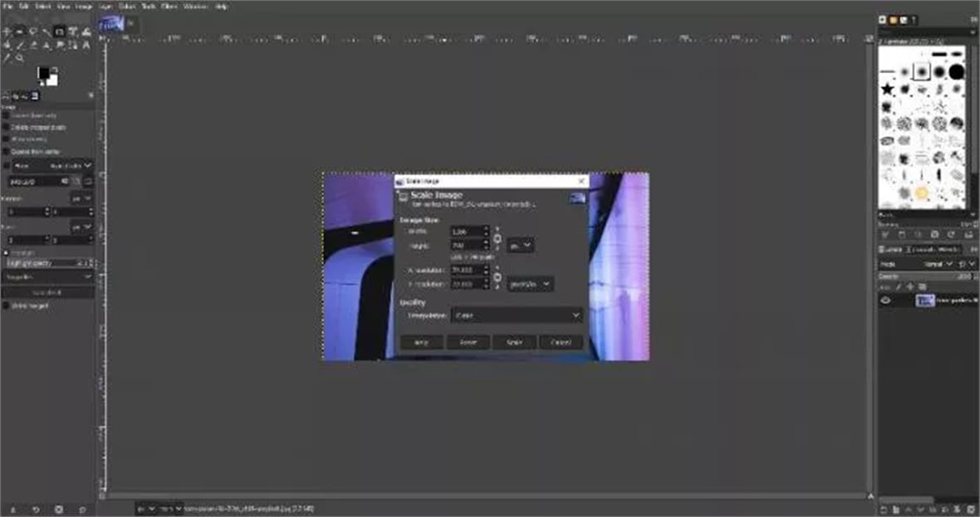Image resolution: width=980 pixels, height=517 pixels.
Task: Open the zoom level dropdown in status bar
Action: click(x=170, y=509)
